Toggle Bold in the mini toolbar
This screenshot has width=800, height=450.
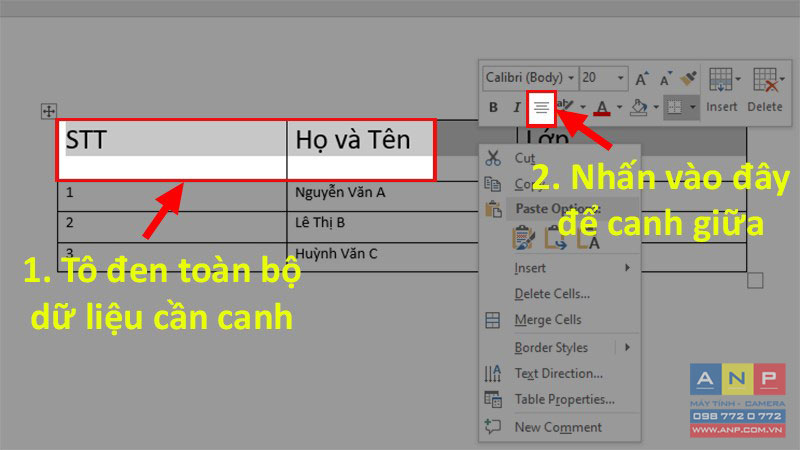coord(493,107)
